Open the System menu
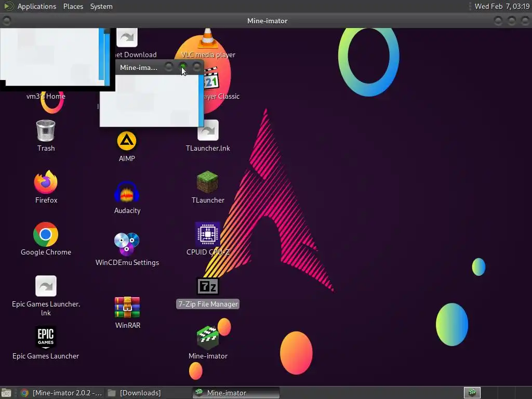Viewport: 532px width, 399px height. pyautogui.click(x=101, y=6)
